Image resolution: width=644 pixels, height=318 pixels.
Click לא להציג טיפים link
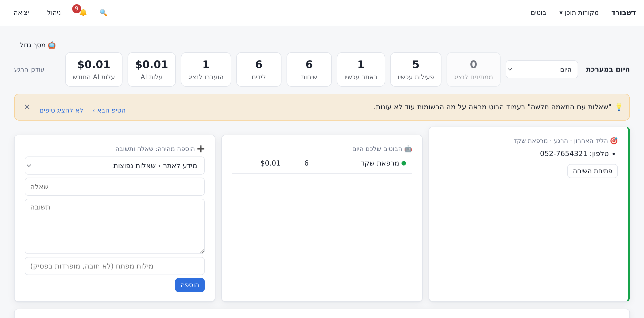click(61, 111)
